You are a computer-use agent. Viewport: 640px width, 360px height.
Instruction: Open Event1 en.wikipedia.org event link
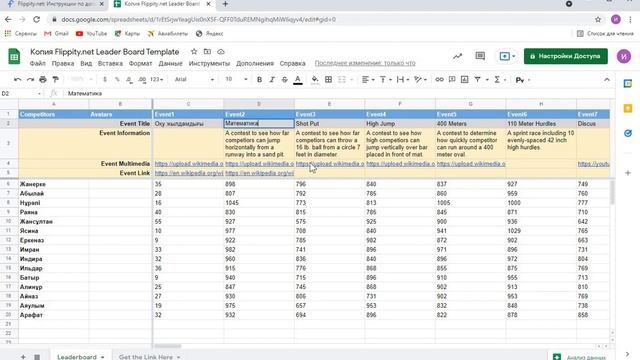189,173
